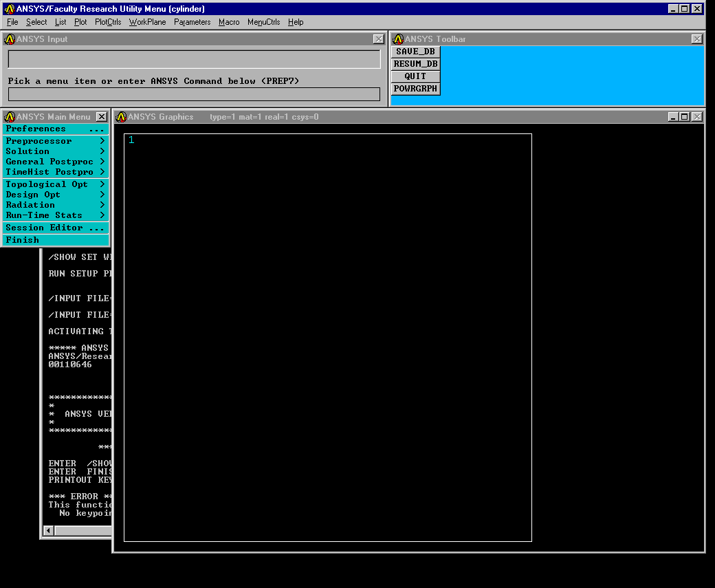Click the SAVE_DB toolbar button
715x588 pixels.
[415, 52]
